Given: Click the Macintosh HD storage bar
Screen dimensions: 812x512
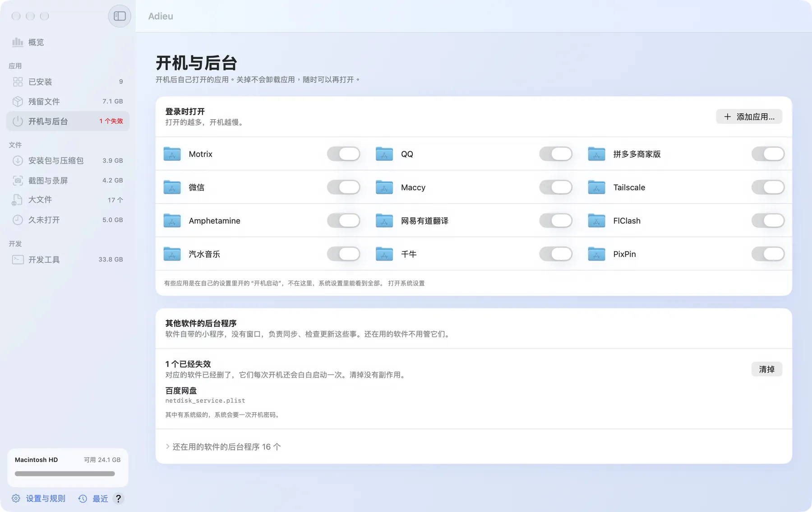Looking at the screenshot, I should tap(65, 474).
